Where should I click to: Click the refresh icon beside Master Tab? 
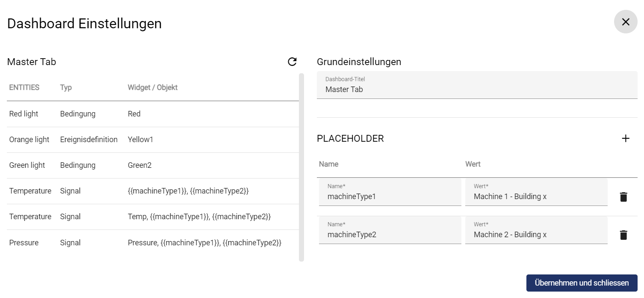tap(292, 62)
